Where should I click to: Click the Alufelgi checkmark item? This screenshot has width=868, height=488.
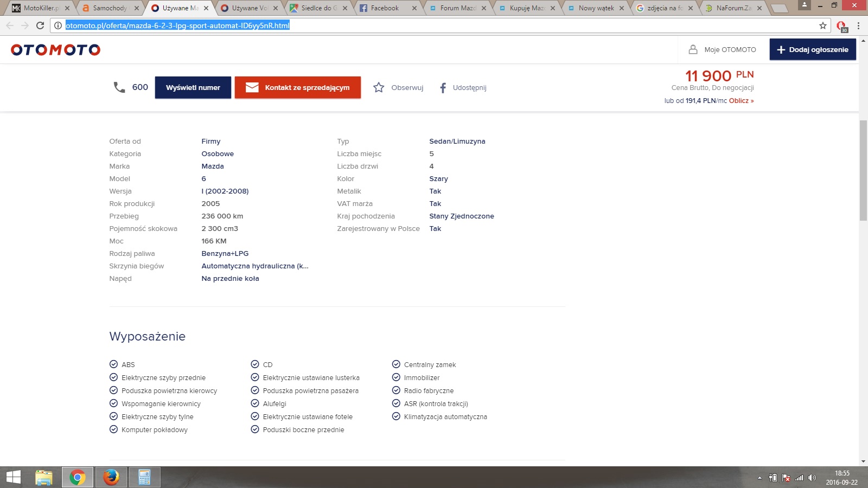tap(255, 403)
